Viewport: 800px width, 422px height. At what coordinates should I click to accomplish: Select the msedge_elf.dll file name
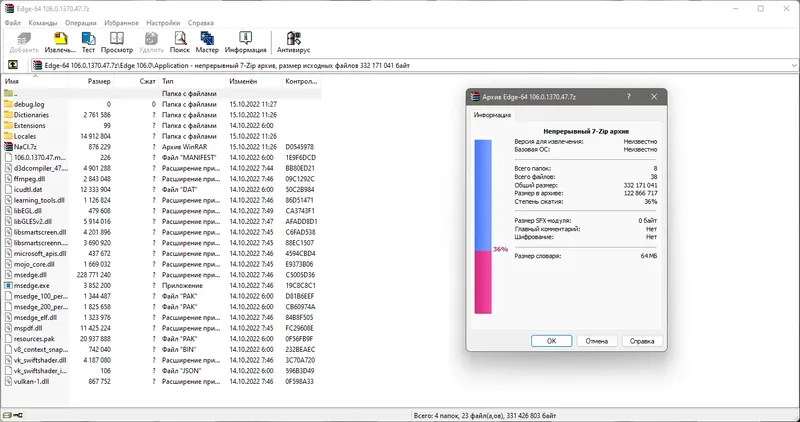point(35,317)
